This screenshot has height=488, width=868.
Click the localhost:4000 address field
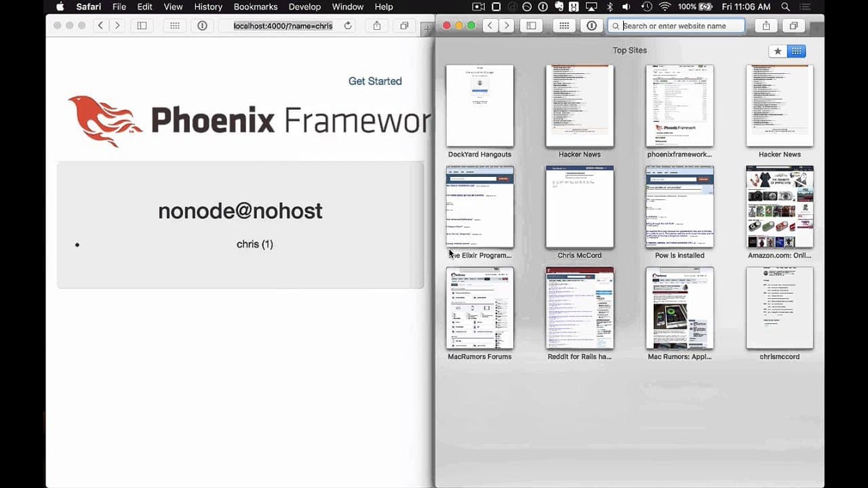pos(283,26)
